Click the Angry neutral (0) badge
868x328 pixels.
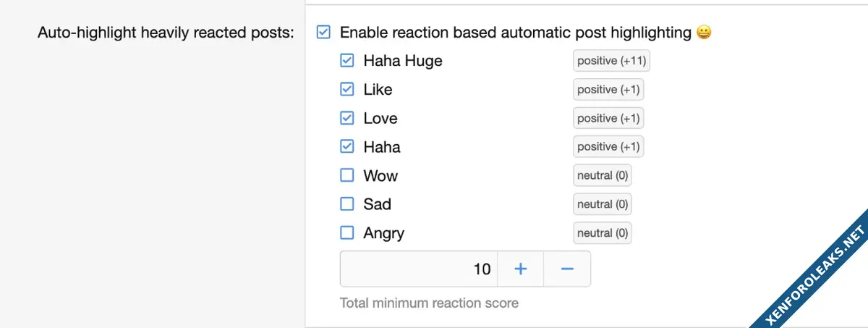click(x=603, y=233)
